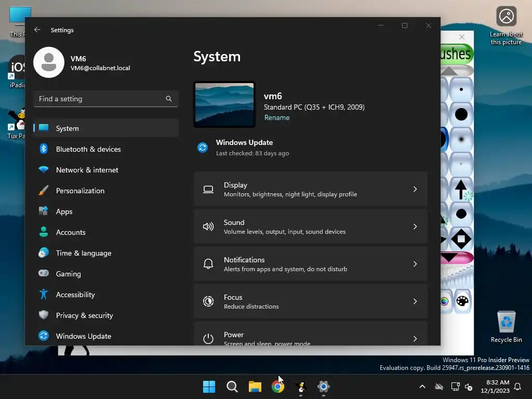Screen dimensions: 532x399
Task: Click the Accessibility figure icon in sidebar
Action: [44, 294]
